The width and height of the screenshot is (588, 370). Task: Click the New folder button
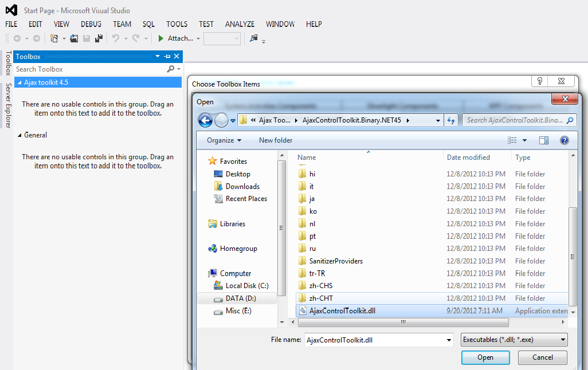(276, 140)
